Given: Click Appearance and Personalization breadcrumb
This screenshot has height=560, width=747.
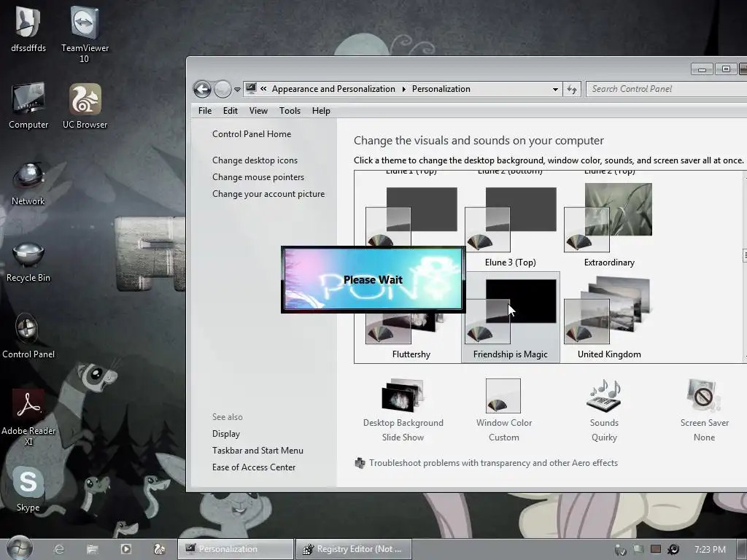Looking at the screenshot, I should click(x=333, y=89).
